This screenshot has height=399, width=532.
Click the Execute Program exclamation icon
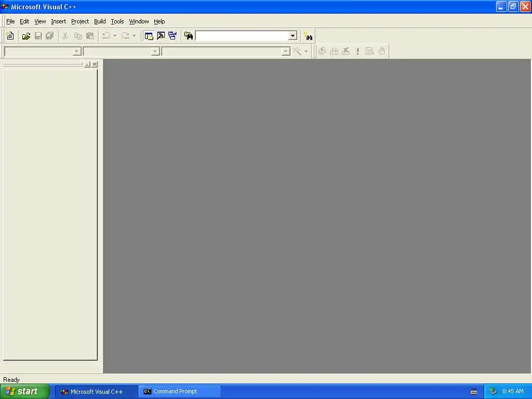(357, 51)
